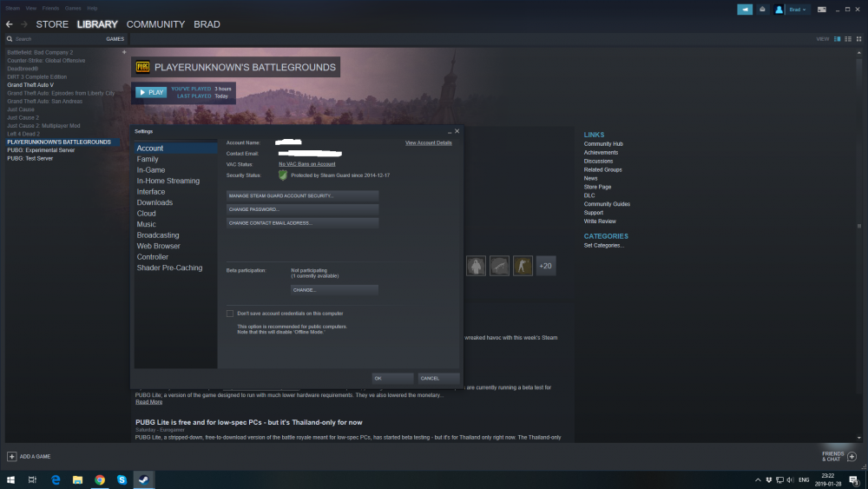Open second achievement thumbnail icon
The height and width of the screenshot is (489, 868).
click(x=499, y=266)
